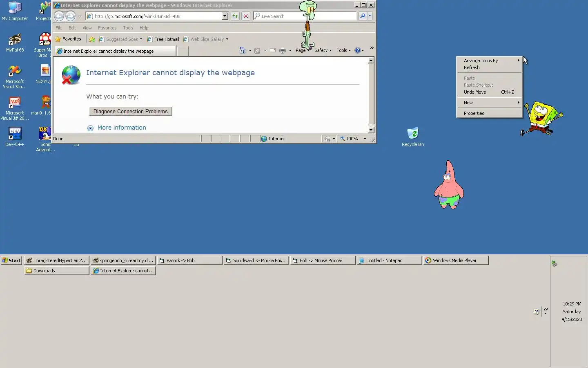
Task: Click the green Refresh page icon
Action: (x=235, y=16)
